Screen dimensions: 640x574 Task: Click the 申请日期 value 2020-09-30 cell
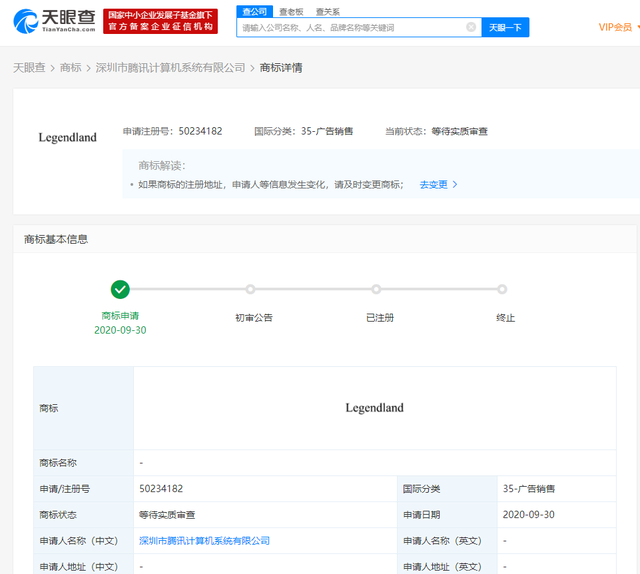[x=556, y=515]
